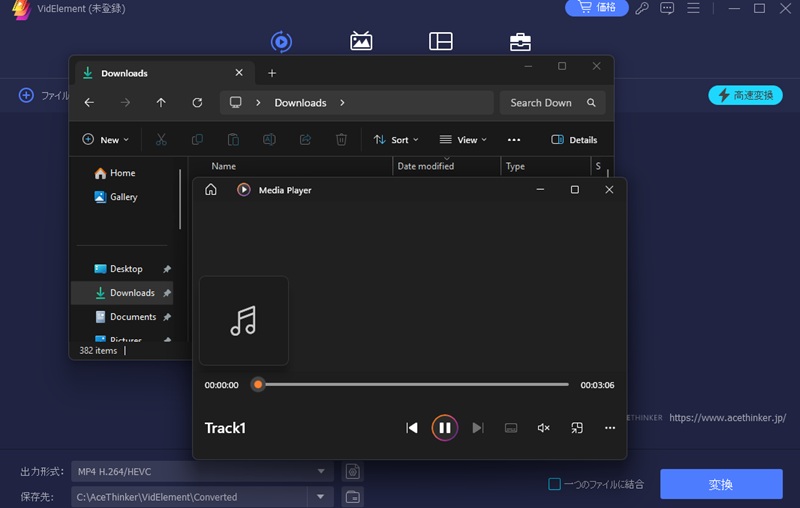Go to Media Player home

coord(211,190)
